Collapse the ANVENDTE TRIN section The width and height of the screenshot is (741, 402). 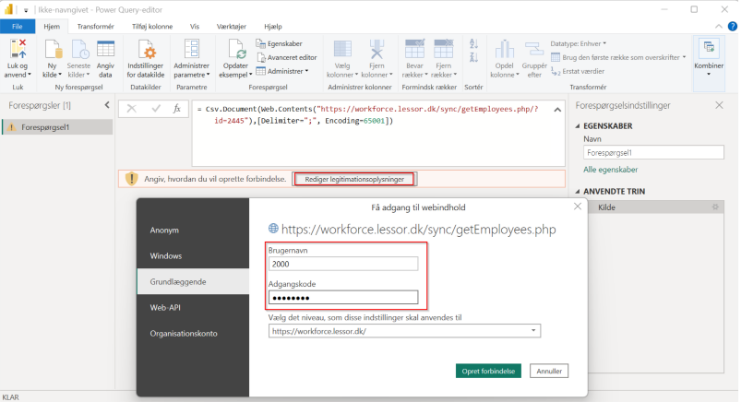577,191
